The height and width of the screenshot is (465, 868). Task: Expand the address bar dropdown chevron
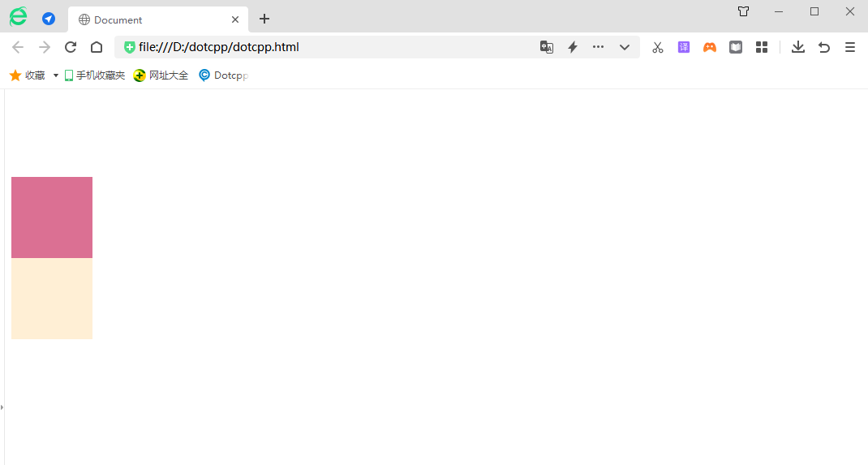[x=625, y=47]
